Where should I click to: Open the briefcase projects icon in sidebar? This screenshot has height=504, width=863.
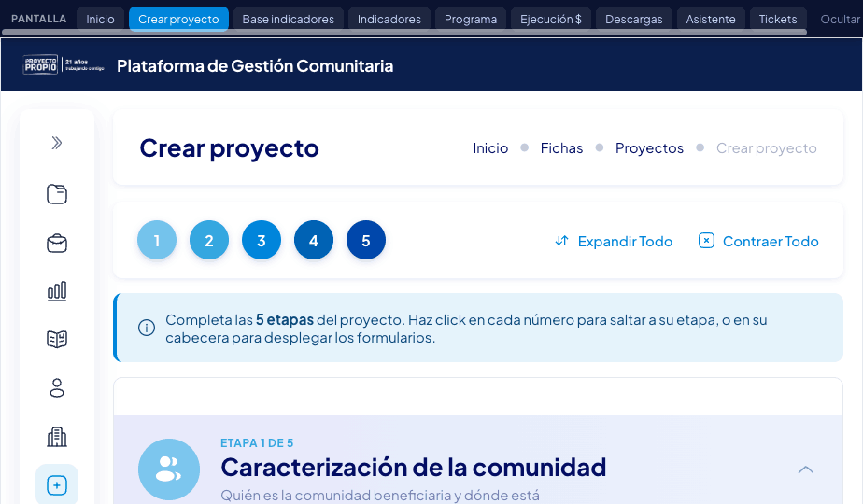click(57, 244)
